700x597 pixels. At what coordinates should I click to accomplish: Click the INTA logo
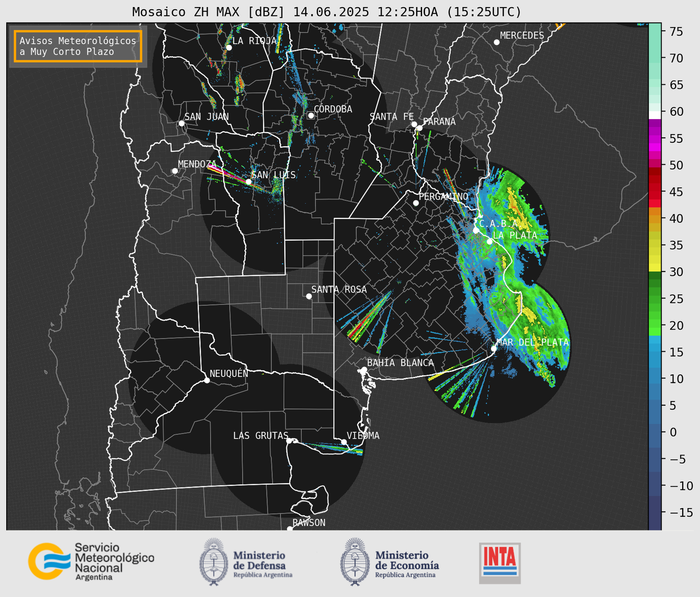pyautogui.click(x=500, y=563)
